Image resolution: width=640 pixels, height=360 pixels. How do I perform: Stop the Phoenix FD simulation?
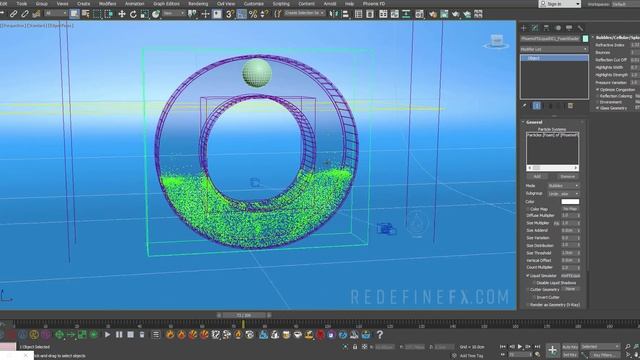(x=130, y=335)
